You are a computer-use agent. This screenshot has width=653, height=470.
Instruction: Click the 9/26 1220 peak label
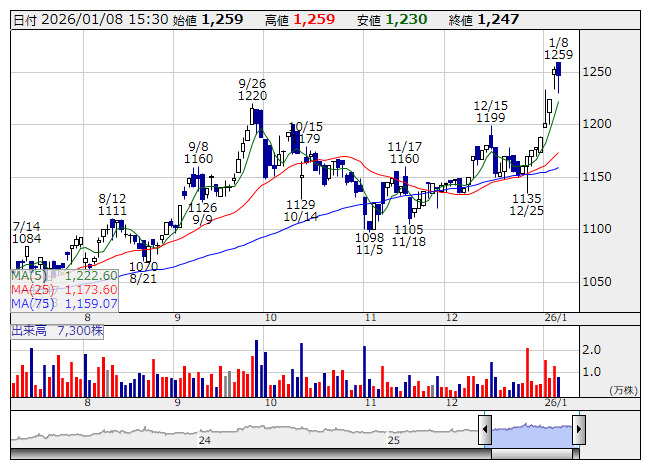252,90
